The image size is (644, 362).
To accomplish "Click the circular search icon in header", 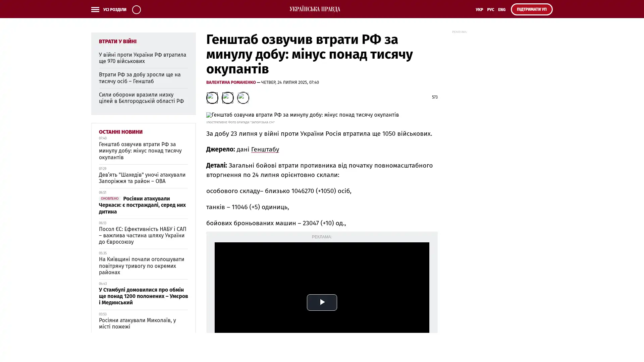I will tap(136, 9).
